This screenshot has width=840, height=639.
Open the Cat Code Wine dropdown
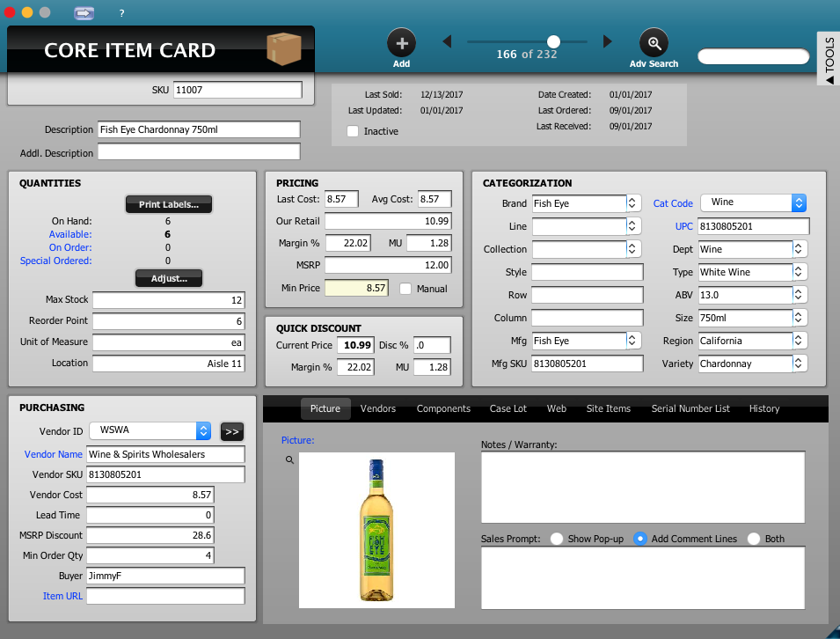(798, 203)
